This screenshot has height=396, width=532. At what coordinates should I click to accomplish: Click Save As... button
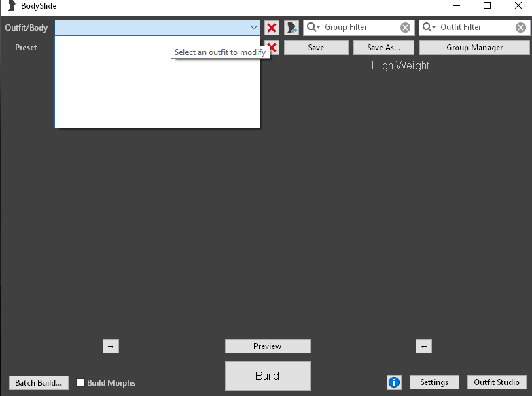coord(384,48)
